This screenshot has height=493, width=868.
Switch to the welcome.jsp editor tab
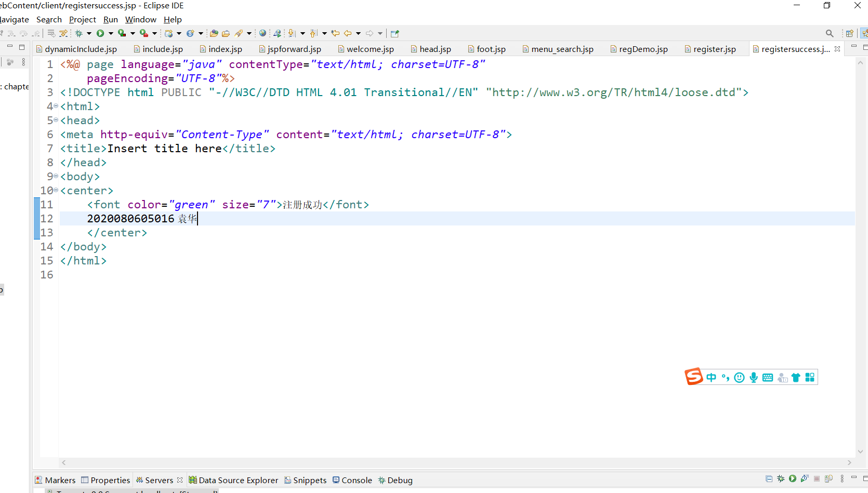[x=366, y=49]
